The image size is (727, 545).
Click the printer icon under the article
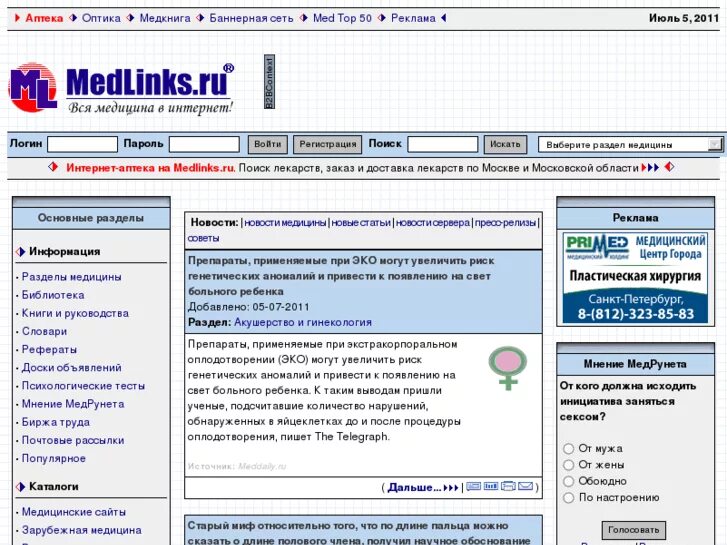coord(508,487)
